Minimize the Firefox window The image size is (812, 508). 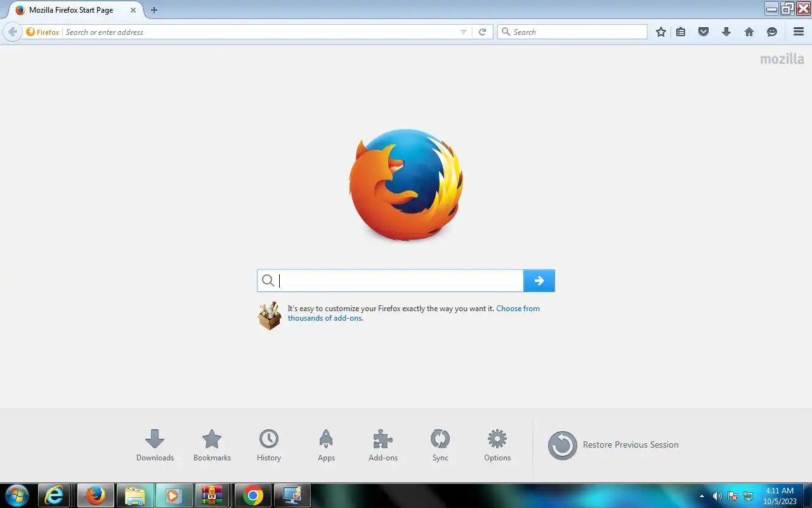[771, 8]
